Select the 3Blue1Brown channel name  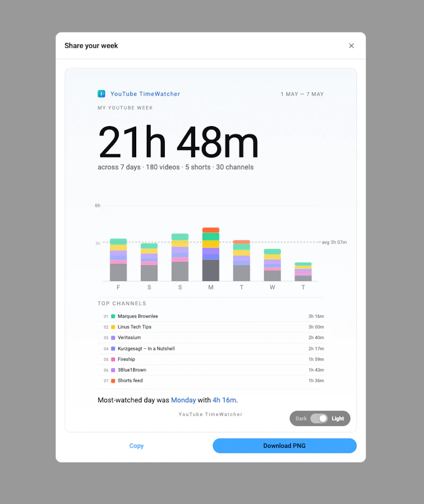132,370
